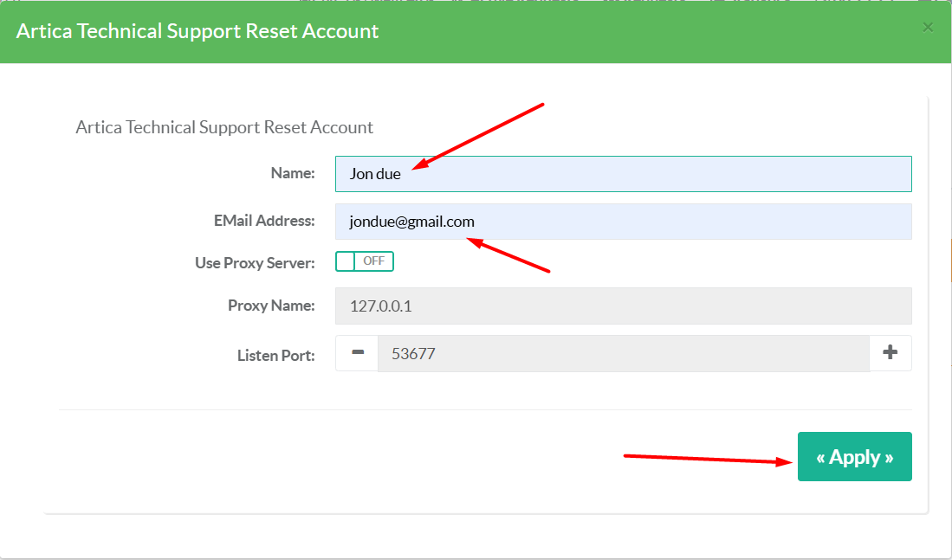This screenshot has width=952, height=560.
Task: Focus the Name input field
Action: coord(623,174)
